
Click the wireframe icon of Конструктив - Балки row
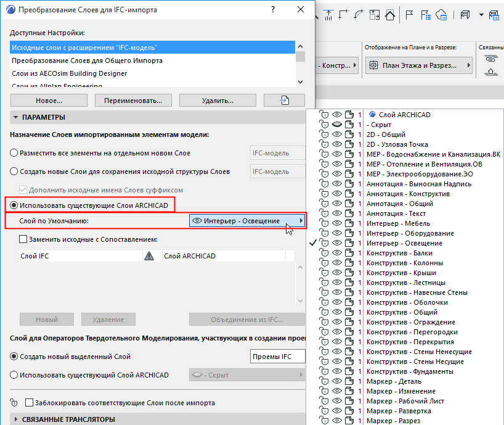349,253
